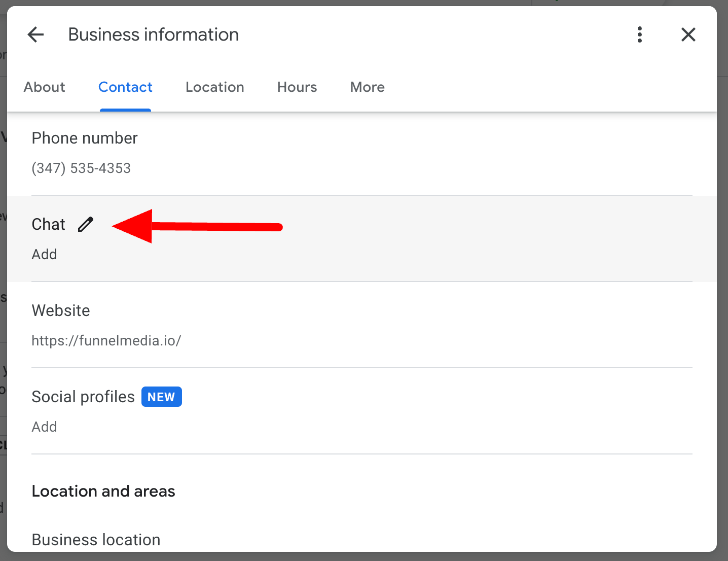Image resolution: width=728 pixels, height=561 pixels.
Task: Open the Business location entry
Action: (96, 540)
